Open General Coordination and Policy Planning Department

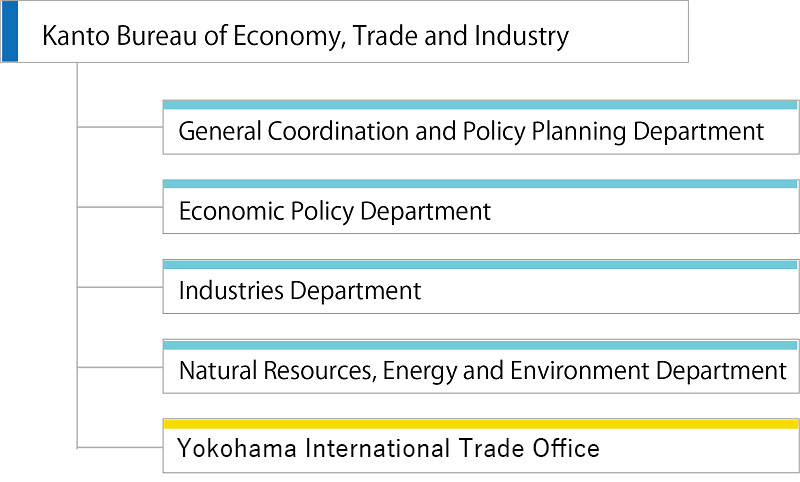point(481,128)
